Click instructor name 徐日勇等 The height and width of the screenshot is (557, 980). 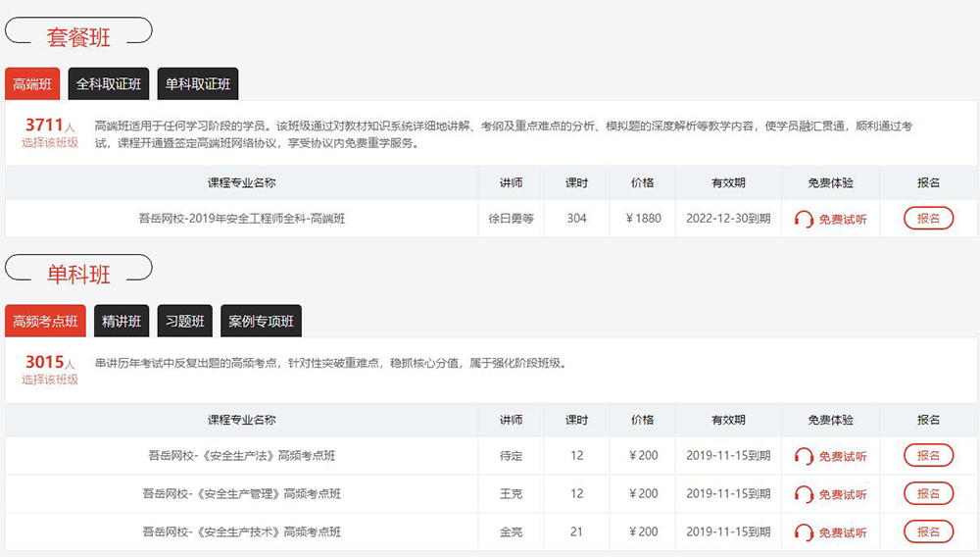point(512,218)
